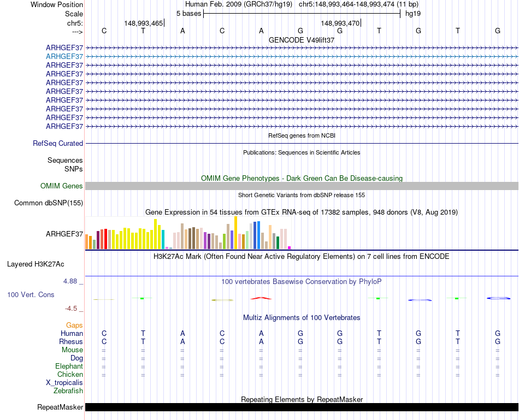This screenshot has width=519, height=420.
Task: Open 'Short Genetic Variants from dbSNP release 155' title
Action: [302, 196]
